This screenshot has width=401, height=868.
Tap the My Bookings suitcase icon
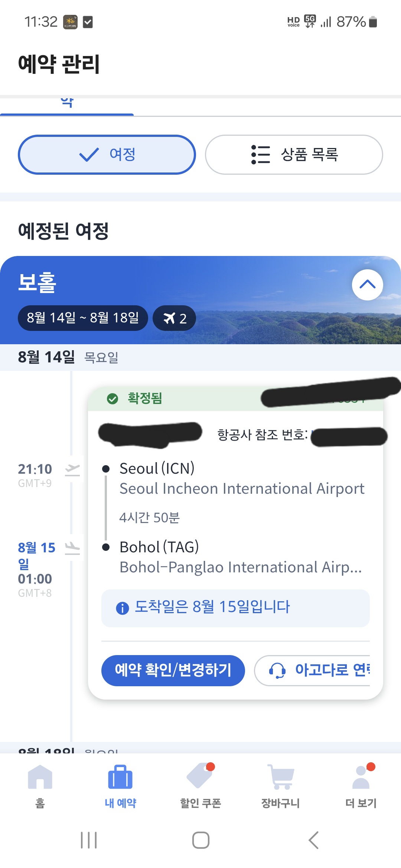120,777
